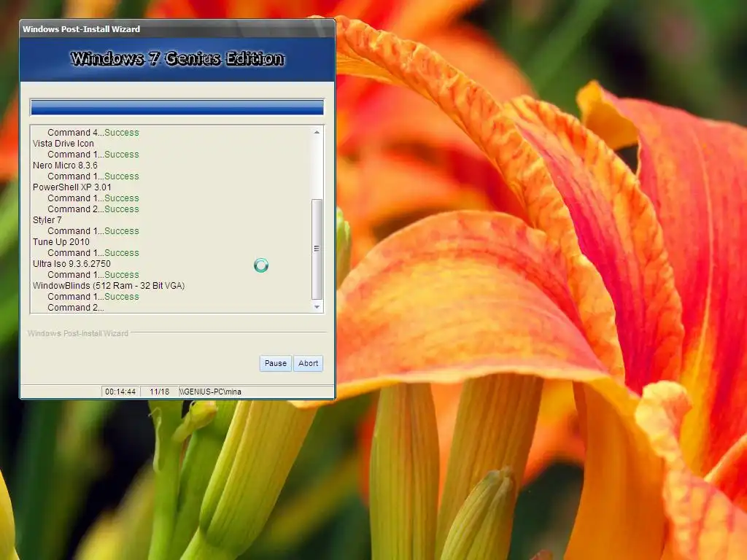Screen dimensions: 747x560
Task: Click the Command 4...Success line
Action: pos(93,133)
